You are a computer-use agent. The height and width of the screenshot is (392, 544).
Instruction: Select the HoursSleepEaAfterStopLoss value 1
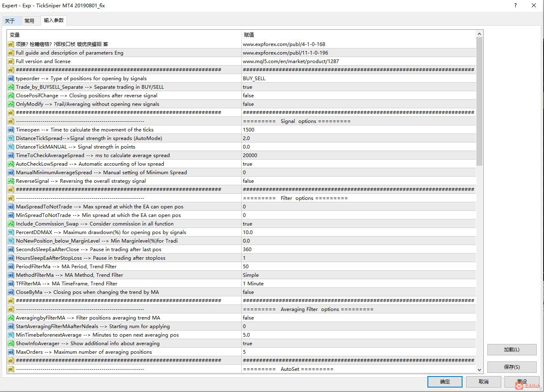pos(244,258)
